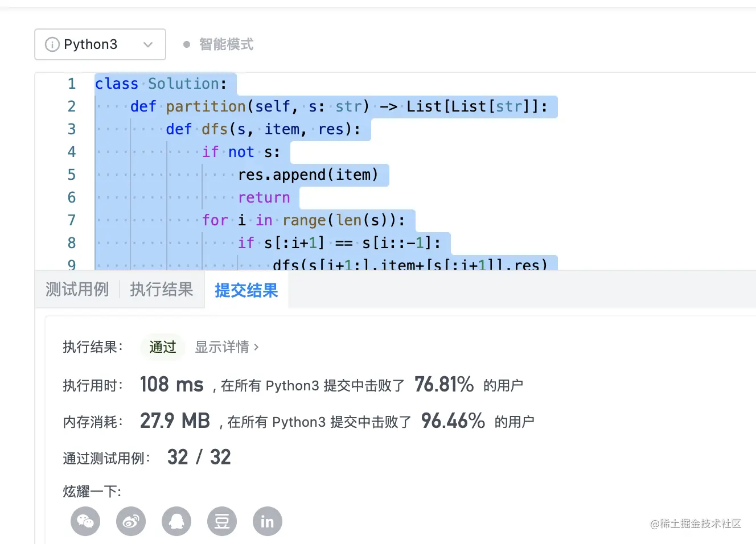Click the 'if s[:i+1] == s[i::-1]:' line

(339, 243)
